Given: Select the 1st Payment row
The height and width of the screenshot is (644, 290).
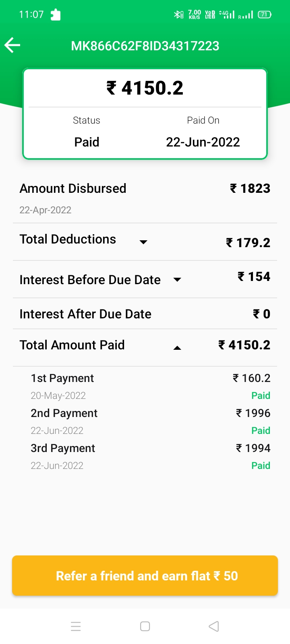Looking at the screenshot, I should [145, 386].
